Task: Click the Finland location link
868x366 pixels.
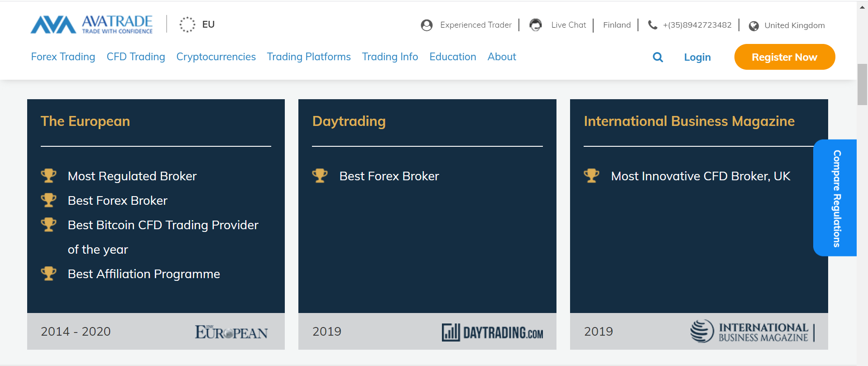Action: (617, 25)
